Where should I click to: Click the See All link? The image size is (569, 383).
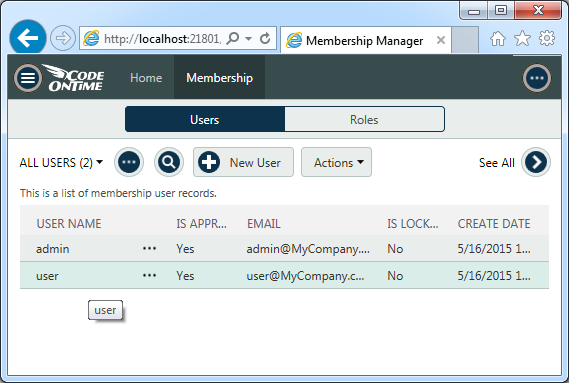tap(497, 163)
